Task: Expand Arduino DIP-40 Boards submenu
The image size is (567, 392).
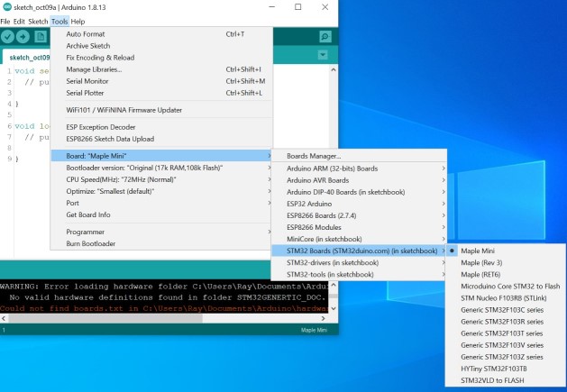Action: click(359, 192)
